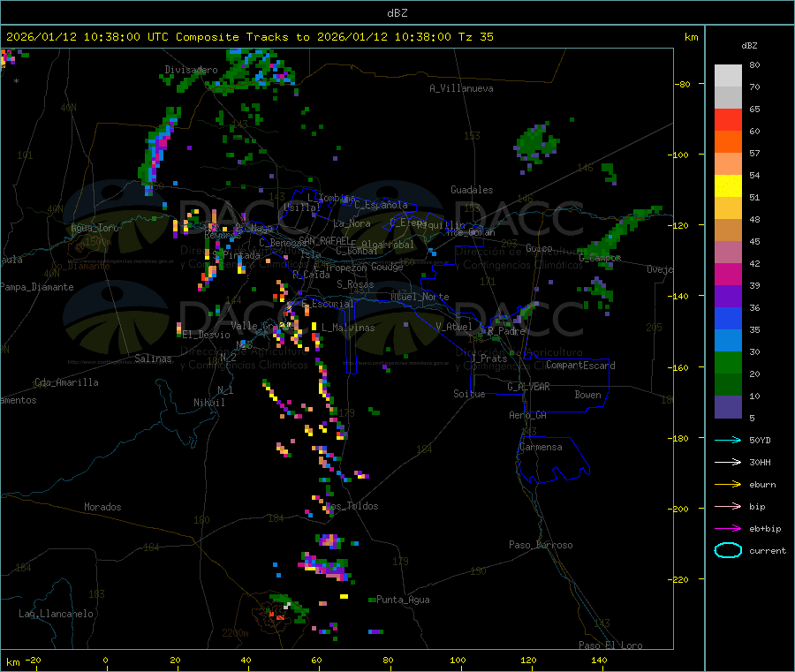The width and height of the screenshot is (795, 672).
Task: Click the 'Nihuil' map label
Action: [208, 403]
